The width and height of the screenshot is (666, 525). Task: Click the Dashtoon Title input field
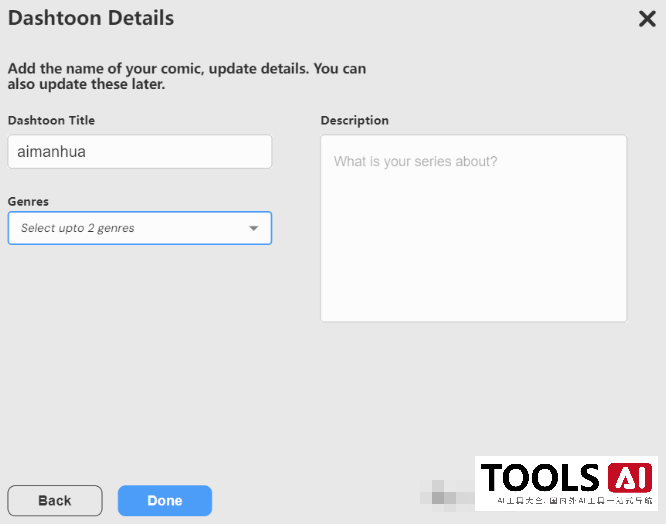tap(140, 152)
